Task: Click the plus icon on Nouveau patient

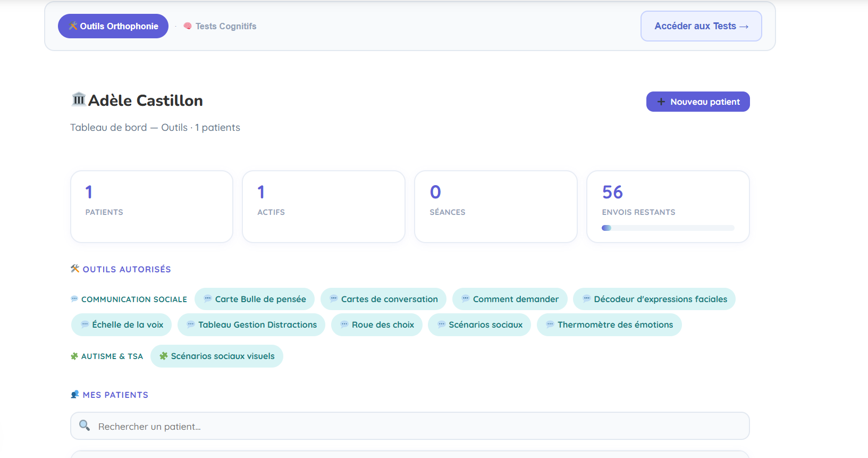Action: pos(661,102)
